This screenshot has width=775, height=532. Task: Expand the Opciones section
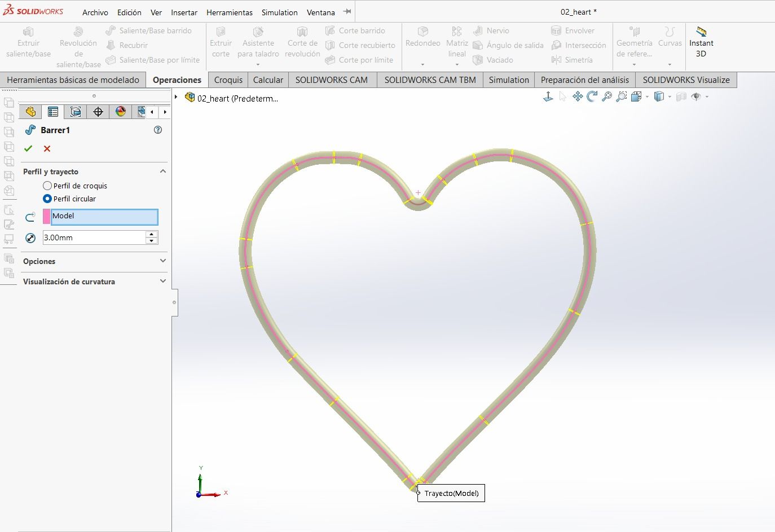tap(163, 261)
